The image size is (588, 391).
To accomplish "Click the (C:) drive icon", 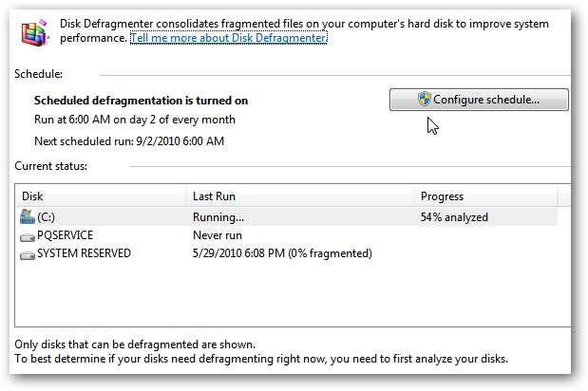I will click(x=27, y=217).
